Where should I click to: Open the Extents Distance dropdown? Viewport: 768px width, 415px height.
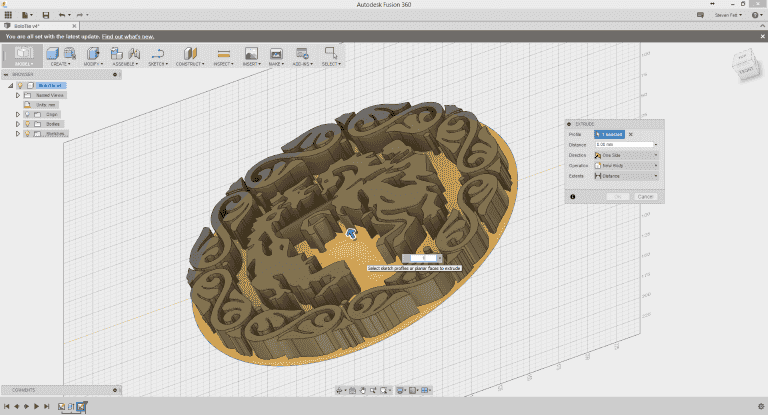pyautogui.click(x=626, y=176)
